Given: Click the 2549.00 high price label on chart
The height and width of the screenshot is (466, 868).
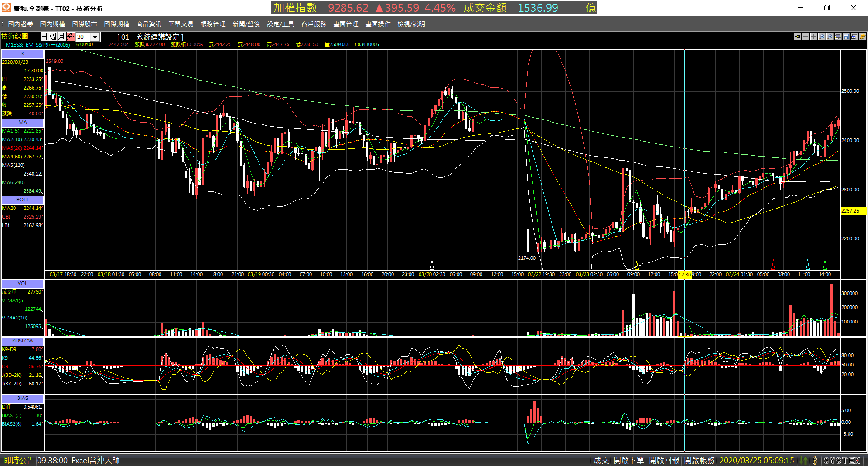Looking at the screenshot, I should pyautogui.click(x=55, y=61).
